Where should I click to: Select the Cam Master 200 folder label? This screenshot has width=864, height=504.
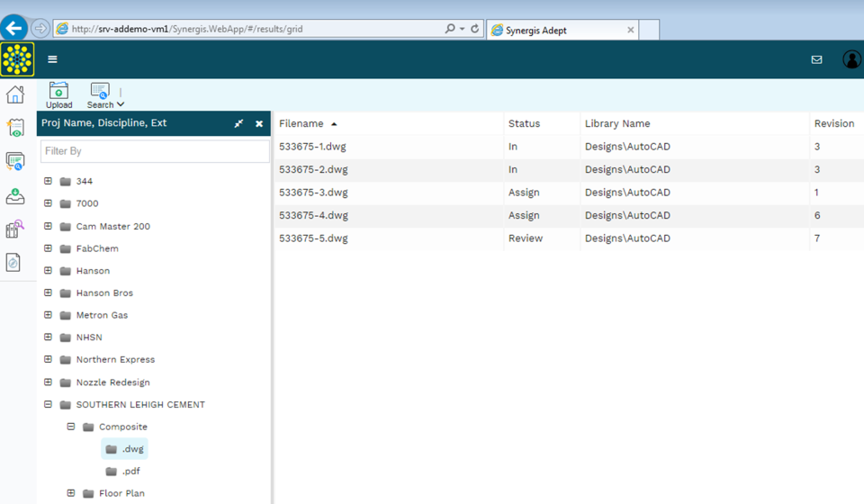tap(113, 227)
